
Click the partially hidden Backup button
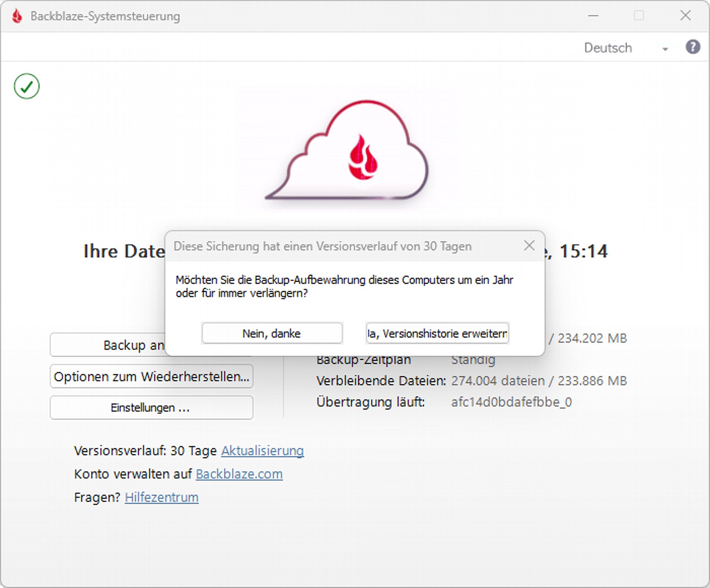point(108,345)
